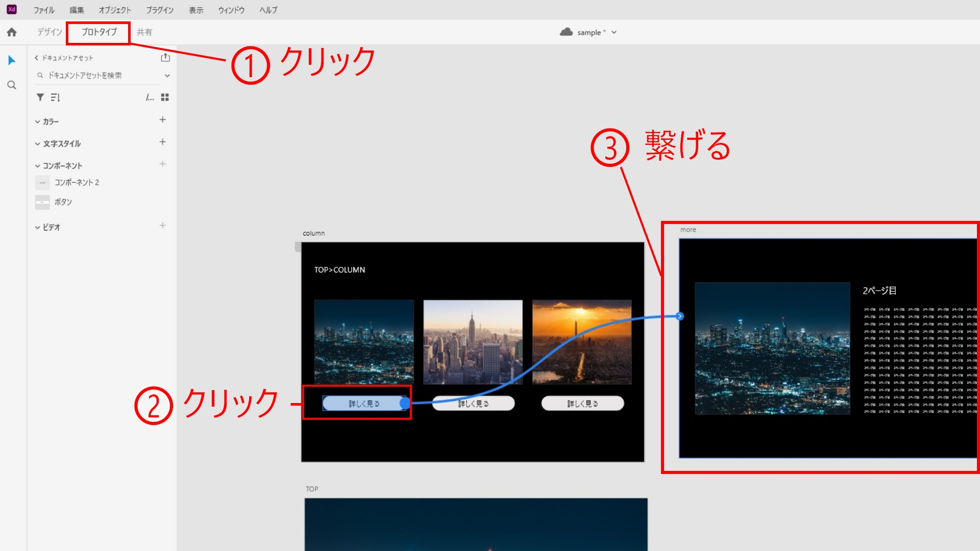Open the ウィンドウ menu
980x551 pixels.
coord(231,10)
